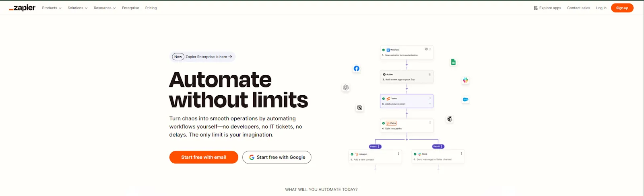Screen dimensions: 644x196
Task: Expand the Solutions dropdown menu
Action: tap(77, 8)
